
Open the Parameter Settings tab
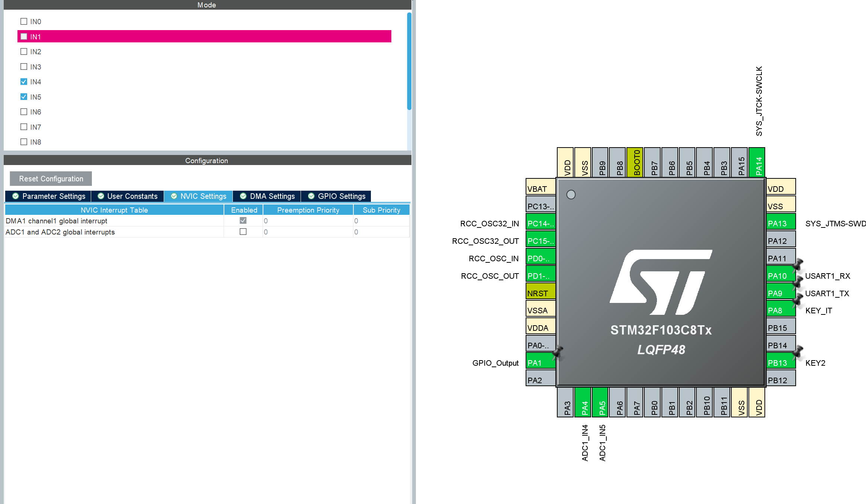[48, 196]
